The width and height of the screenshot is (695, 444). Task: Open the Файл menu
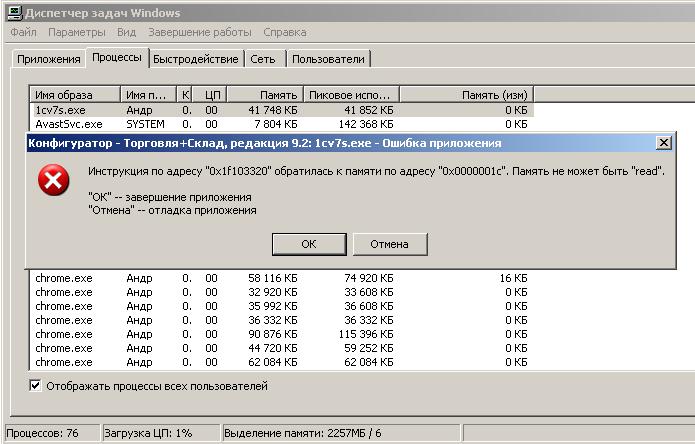click(x=23, y=32)
